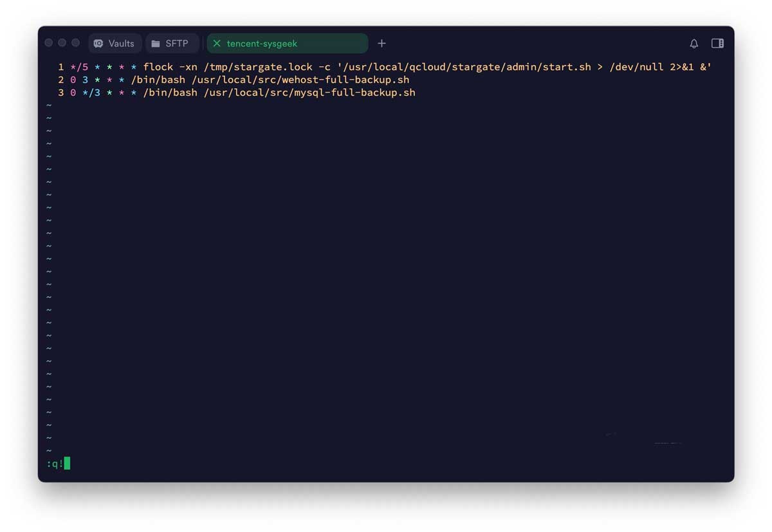The width and height of the screenshot is (772, 532).
Task: Toggle the host details side panel icon
Action: 717,43
